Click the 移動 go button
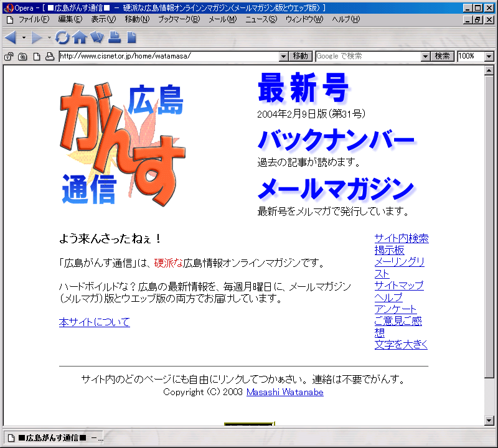This screenshot has height=448, width=498. pos(301,56)
